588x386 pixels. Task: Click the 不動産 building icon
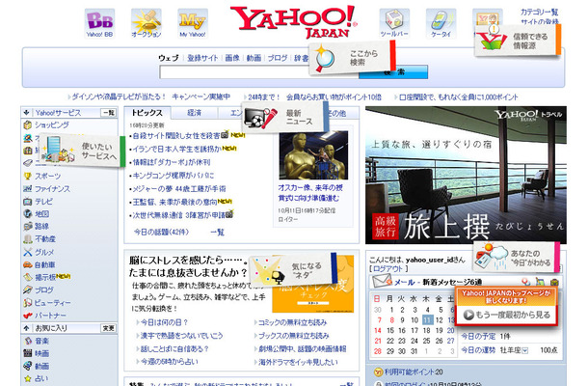point(27,238)
